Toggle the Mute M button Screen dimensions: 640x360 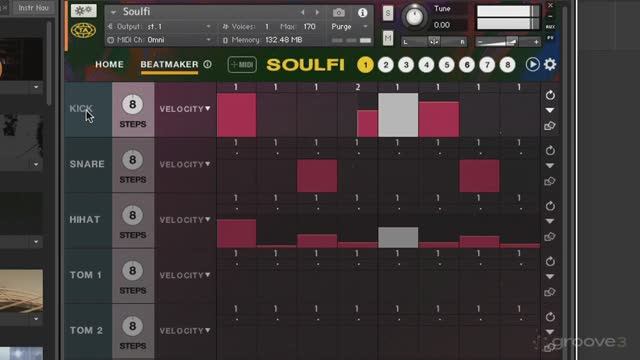[x=388, y=38]
